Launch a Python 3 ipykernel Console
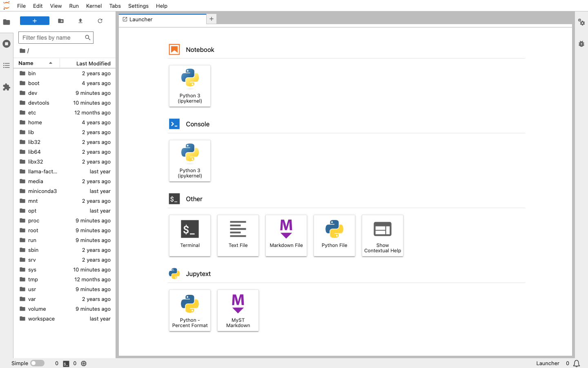588x368 pixels. click(x=190, y=161)
